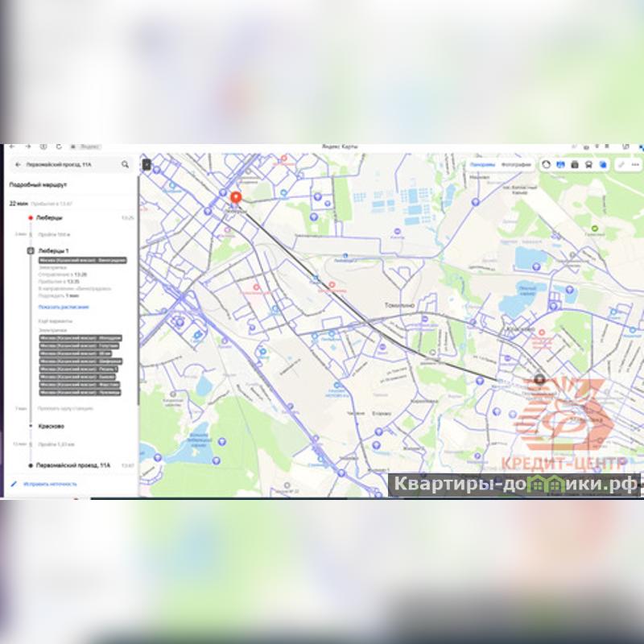Collapse the side panel with the dark handle
This screenshot has width=644, height=644.
147,164
